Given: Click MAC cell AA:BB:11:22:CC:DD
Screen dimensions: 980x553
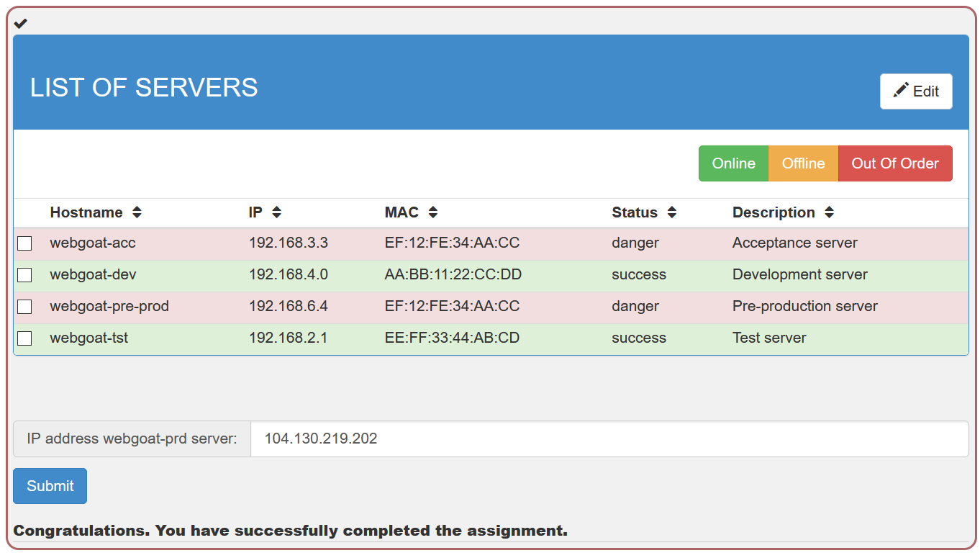Looking at the screenshot, I should click(x=453, y=274).
